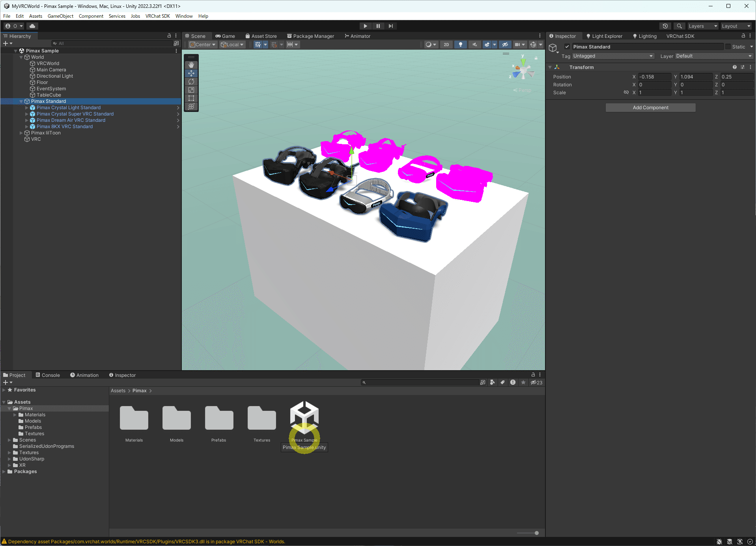Switch to the Package Manager tab
This screenshot has height=546, width=756.
(310, 36)
